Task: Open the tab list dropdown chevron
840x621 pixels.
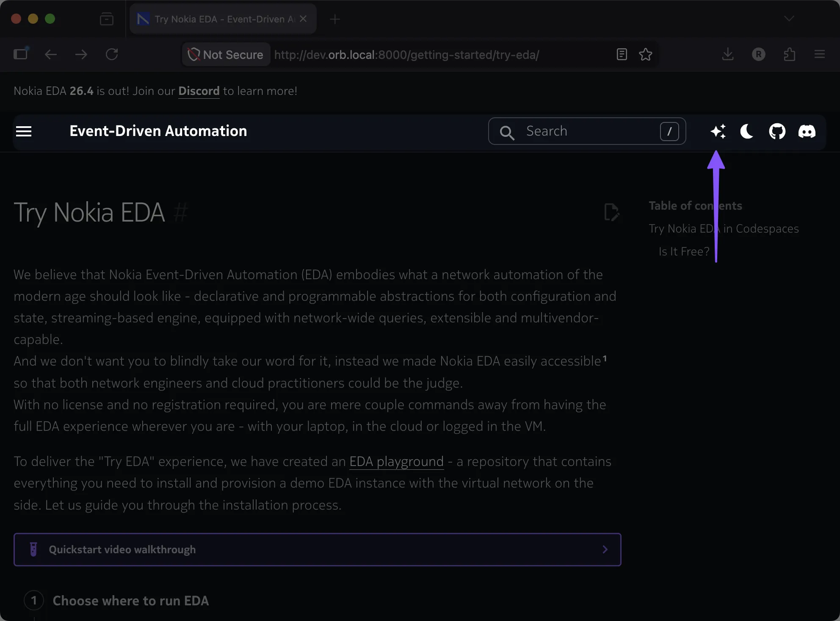Action: coord(789,19)
